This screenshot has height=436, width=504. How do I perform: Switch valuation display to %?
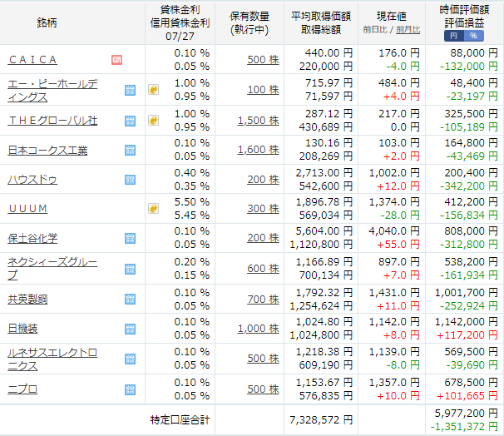coord(474,36)
